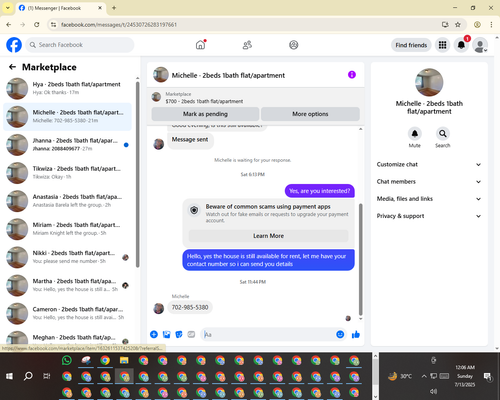Open the taskbar clock showing 12:06 AM

coord(465,376)
